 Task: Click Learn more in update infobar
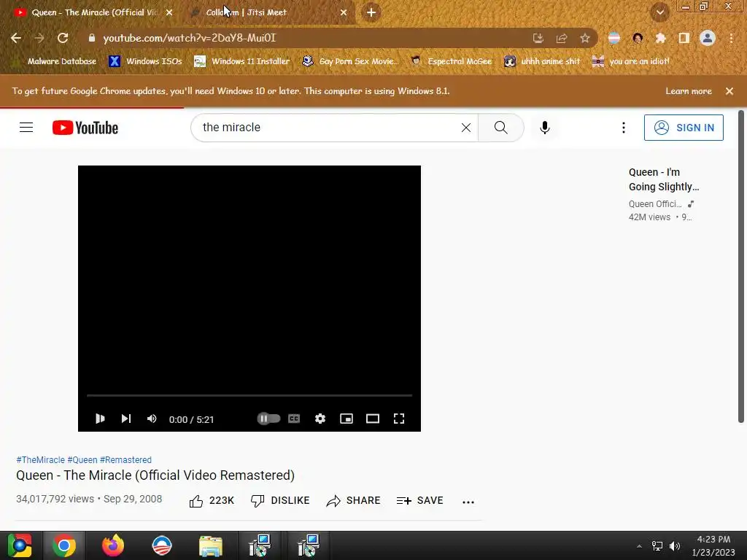click(x=689, y=91)
